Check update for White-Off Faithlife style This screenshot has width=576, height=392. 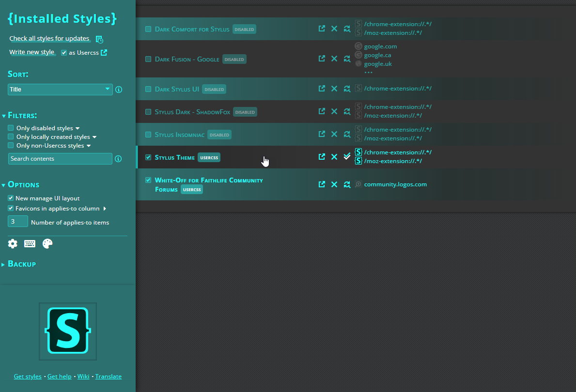[x=347, y=184]
